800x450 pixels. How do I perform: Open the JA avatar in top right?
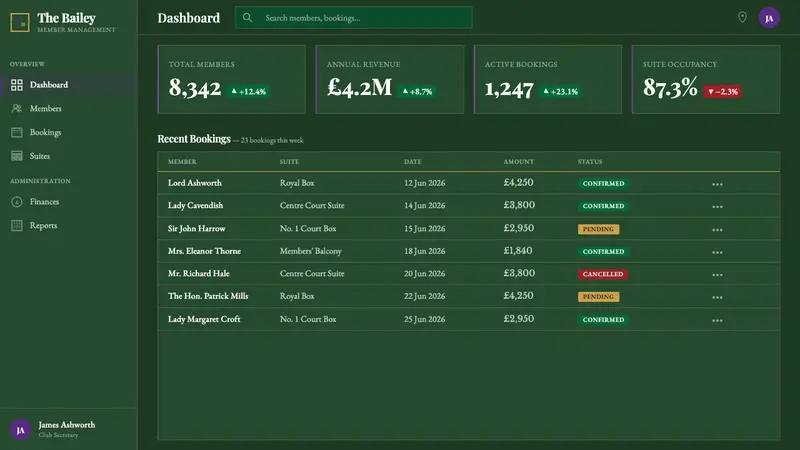click(x=769, y=18)
